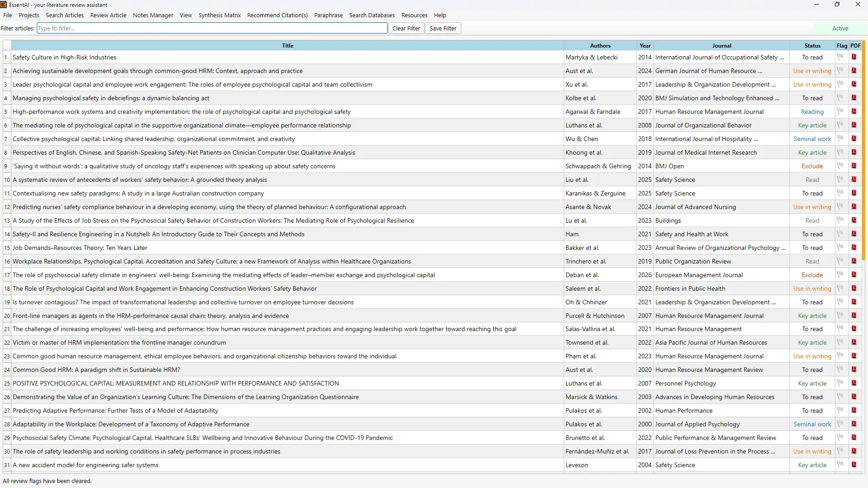Image resolution: width=868 pixels, height=488 pixels.
Task: Open PDF for Oh & Chhinzer article
Action: [x=854, y=302]
